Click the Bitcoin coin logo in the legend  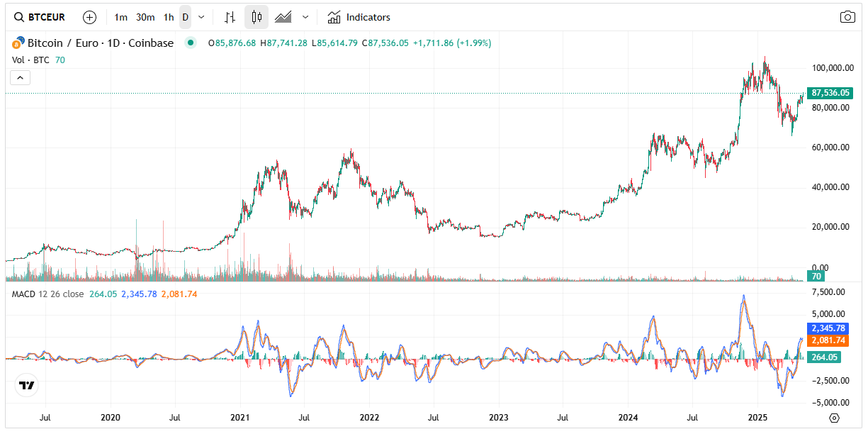[18, 43]
